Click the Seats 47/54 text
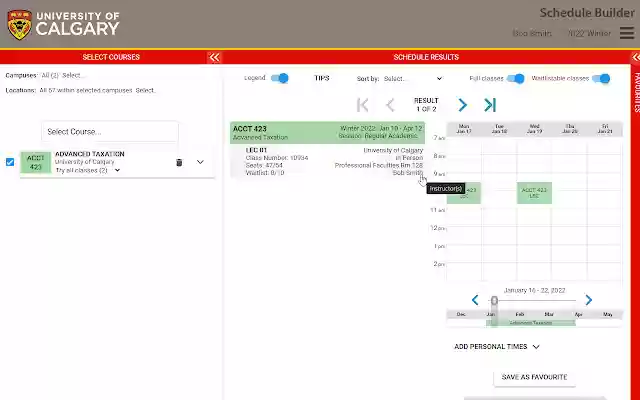Image resolution: width=640 pixels, height=400 pixels. point(264,165)
